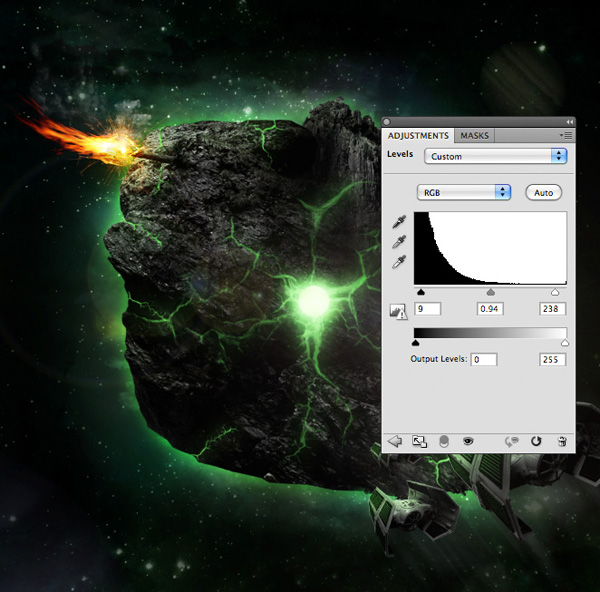
Task: Open the Levels preset dropdown showing Custom
Action: pyautogui.click(x=495, y=156)
